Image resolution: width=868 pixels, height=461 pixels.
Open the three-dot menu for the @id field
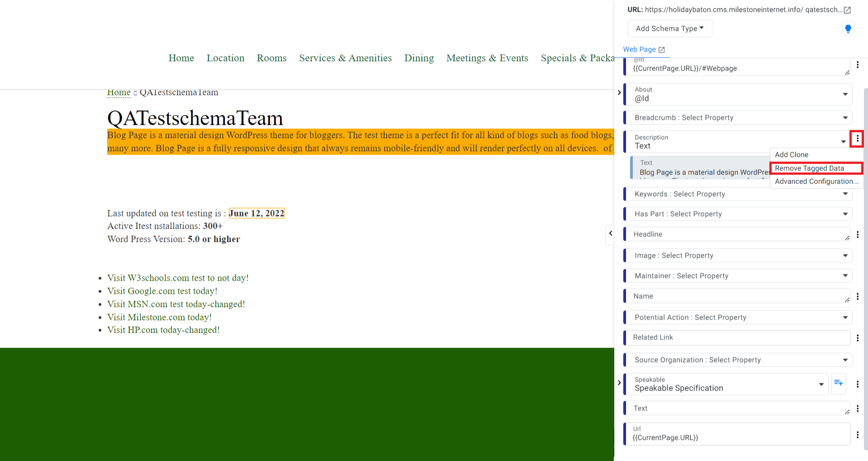pyautogui.click(x=858, y=65)
